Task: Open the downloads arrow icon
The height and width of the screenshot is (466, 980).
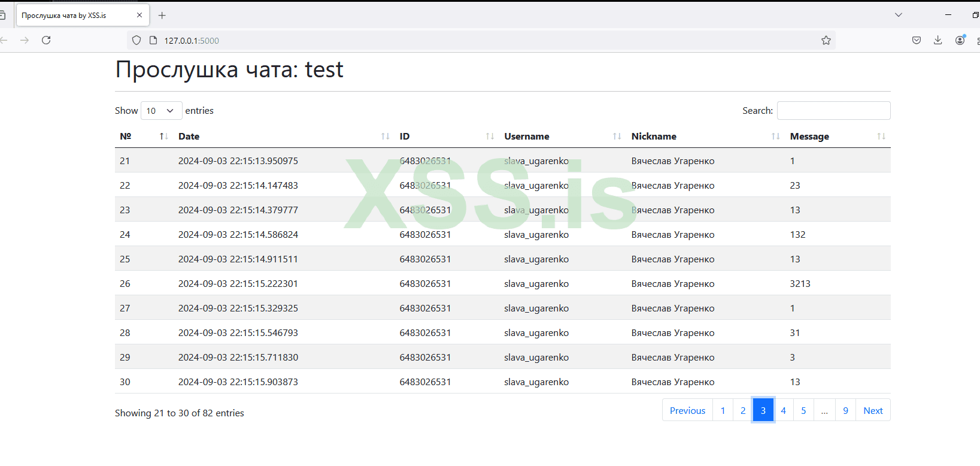Action: [937, 40]
